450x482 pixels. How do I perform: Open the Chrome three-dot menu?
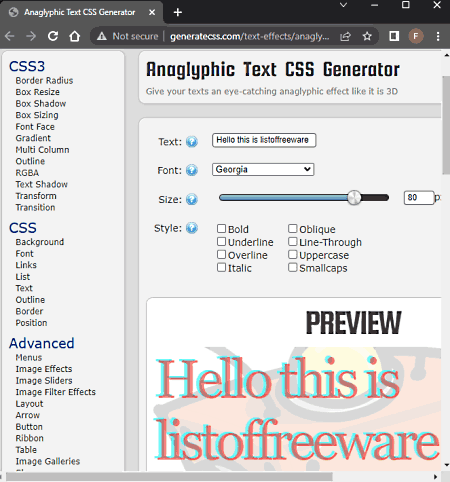coord(438,36)
